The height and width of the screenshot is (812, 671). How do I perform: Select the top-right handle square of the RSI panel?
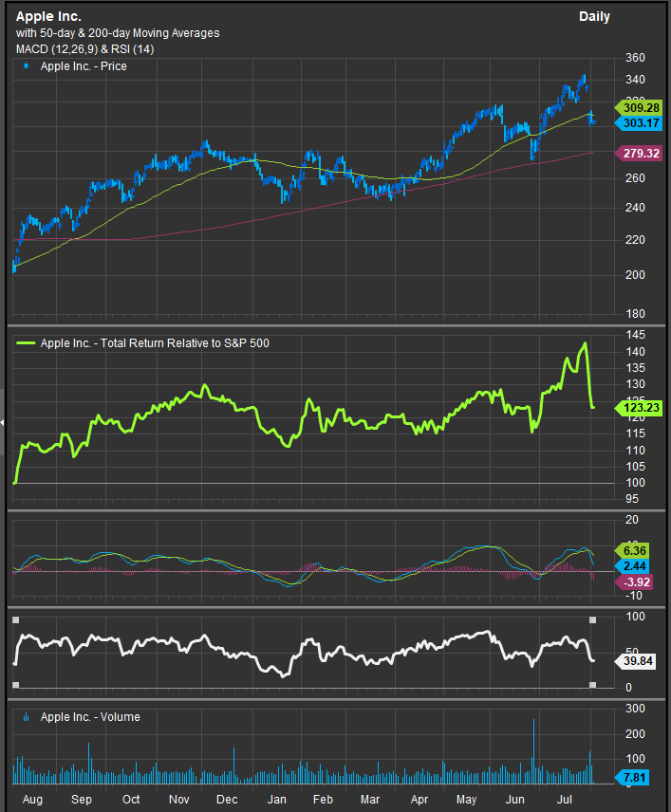593,619
